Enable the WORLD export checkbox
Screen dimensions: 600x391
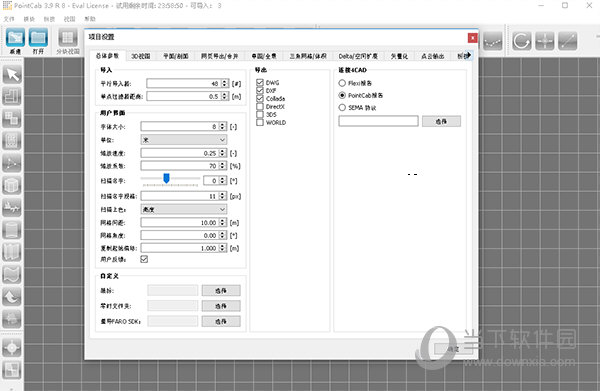(260, 122)
